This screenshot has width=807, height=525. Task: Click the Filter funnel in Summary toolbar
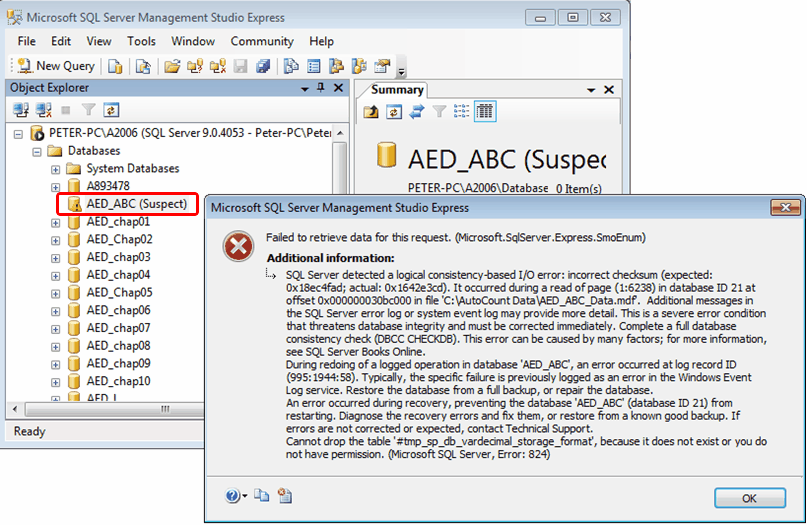(439, 111)
